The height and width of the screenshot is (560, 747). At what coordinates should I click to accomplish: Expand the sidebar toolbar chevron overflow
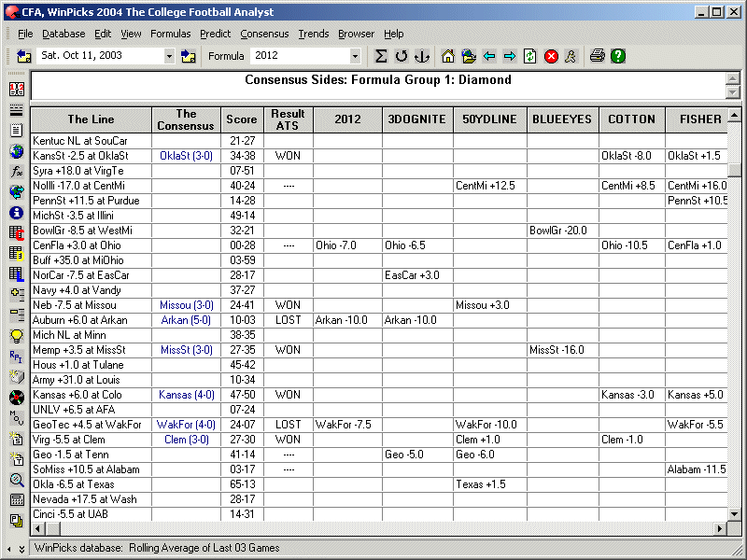[21, 549]
